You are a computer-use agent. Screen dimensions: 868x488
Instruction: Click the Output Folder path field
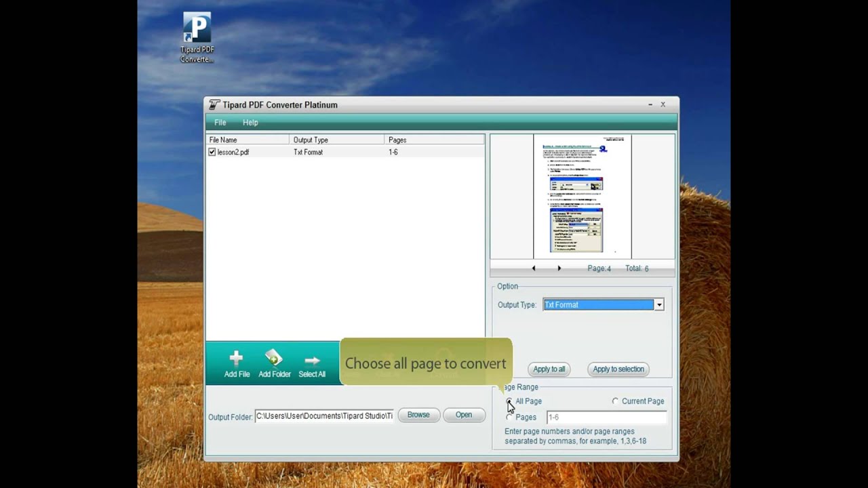click(x=324, y=416)
